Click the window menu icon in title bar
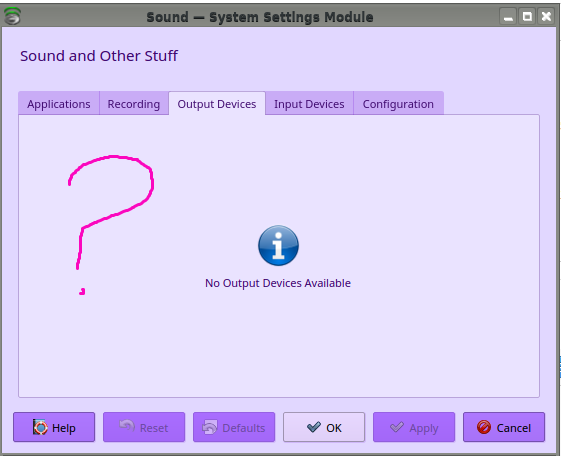Screen dimensions: 561x456 [x=12, y=16]
